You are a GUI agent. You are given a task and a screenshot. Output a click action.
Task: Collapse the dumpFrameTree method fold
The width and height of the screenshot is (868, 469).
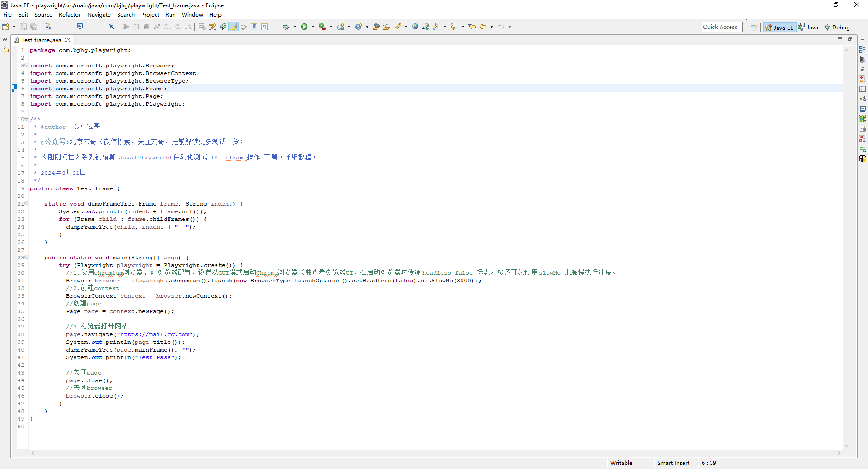[26, 204]
